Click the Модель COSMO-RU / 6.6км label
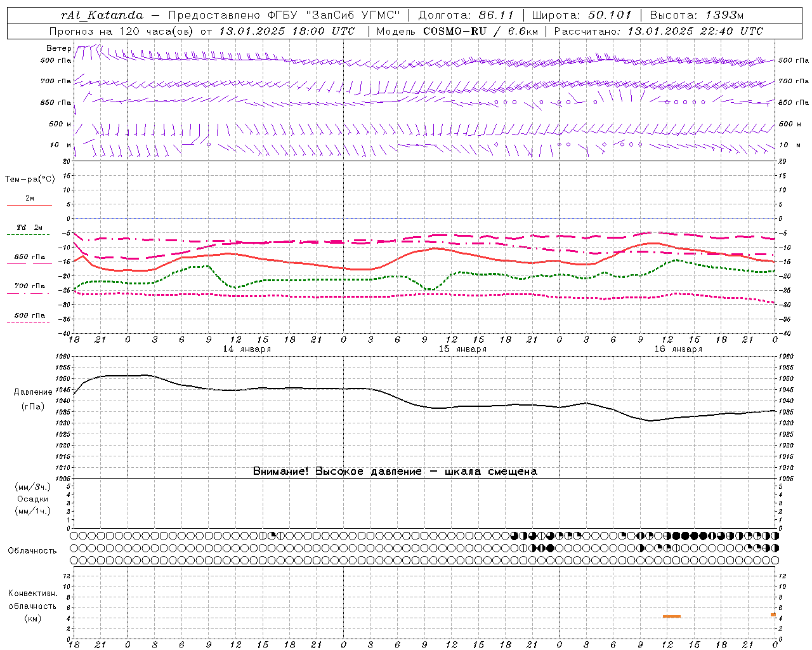Image resolution: width=812 pixels, height=650 pixels. [x=457, y=31]
